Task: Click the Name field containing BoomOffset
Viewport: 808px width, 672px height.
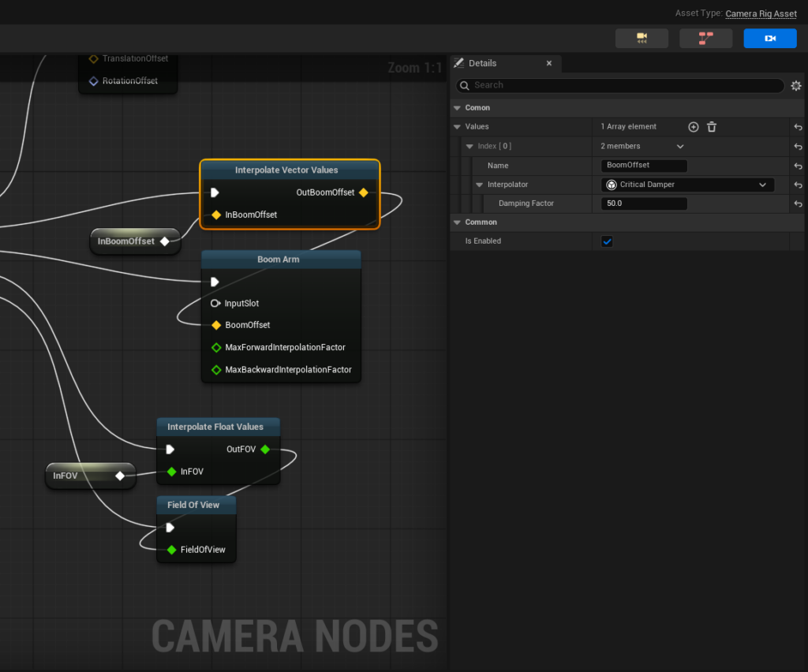Action: pos(644,166)
